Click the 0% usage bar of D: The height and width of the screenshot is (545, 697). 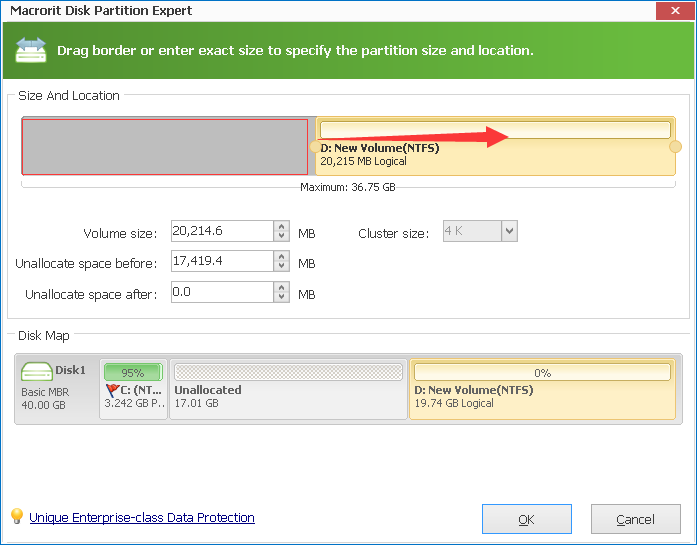click(x=542, y=372)
